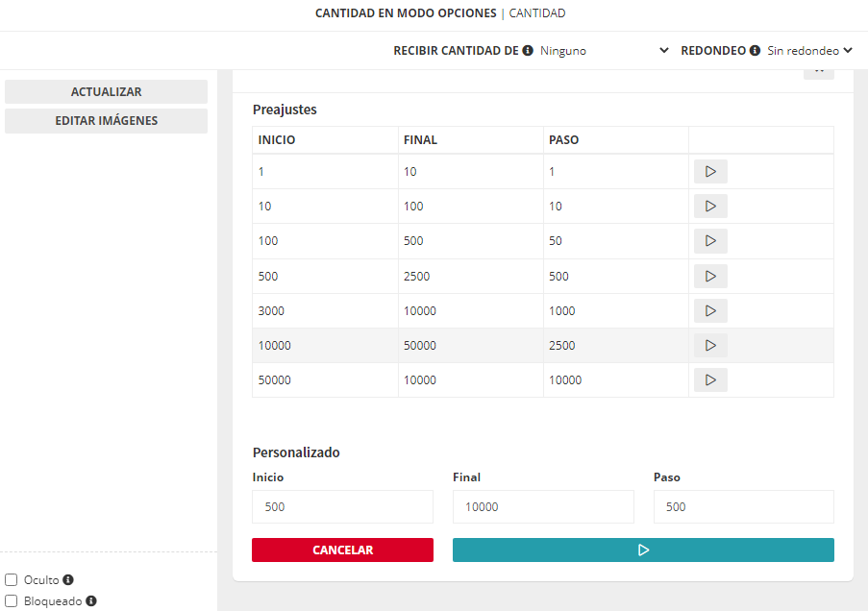The image size is (868, 611).
Task: Click the red Cancelar button
Action: [x=342, y=550]
